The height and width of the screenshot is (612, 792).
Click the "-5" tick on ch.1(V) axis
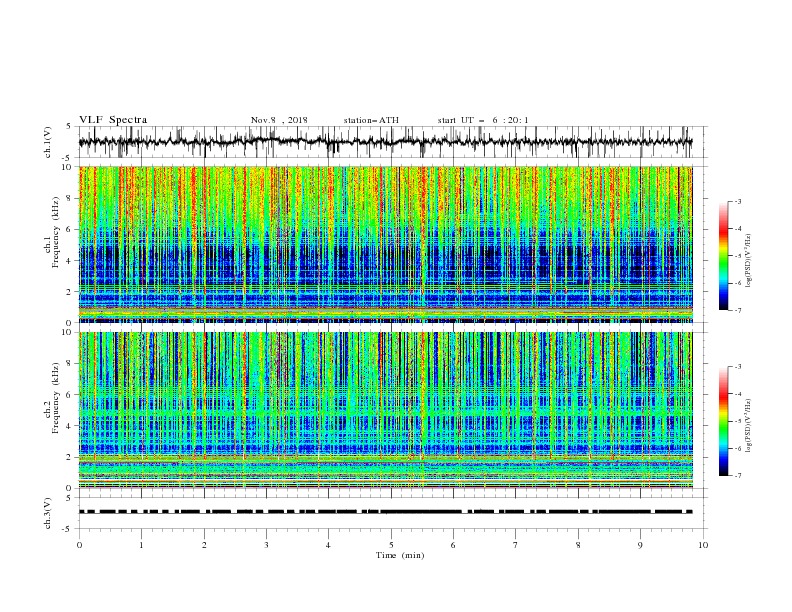pyautogui.click(x=68, y=158)
